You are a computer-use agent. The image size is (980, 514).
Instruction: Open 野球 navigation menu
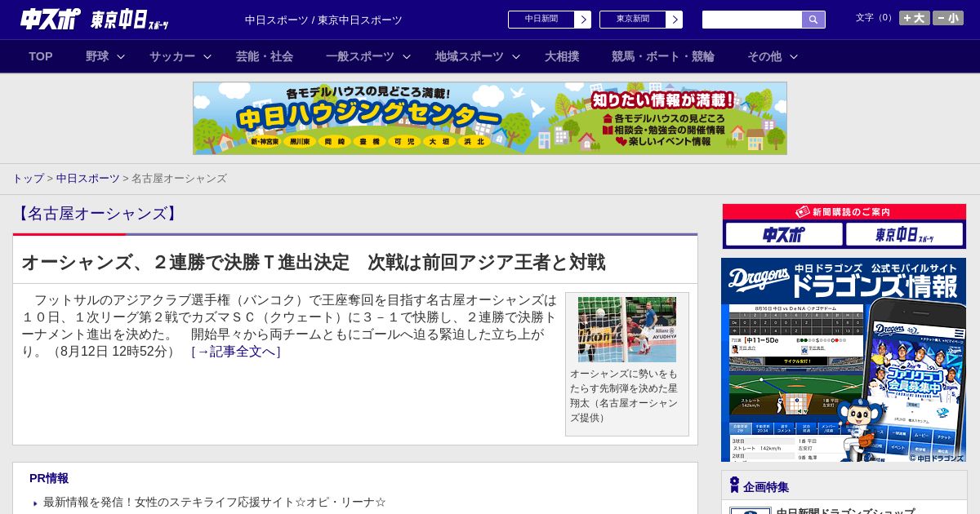coord(97,56)
